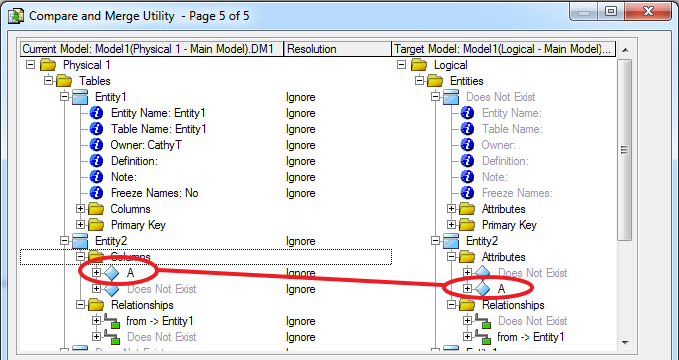The height and width of the screenshot is (360, 679).
Task: Select from -> Entity1 in Target Model
Action: pos(530,337)
